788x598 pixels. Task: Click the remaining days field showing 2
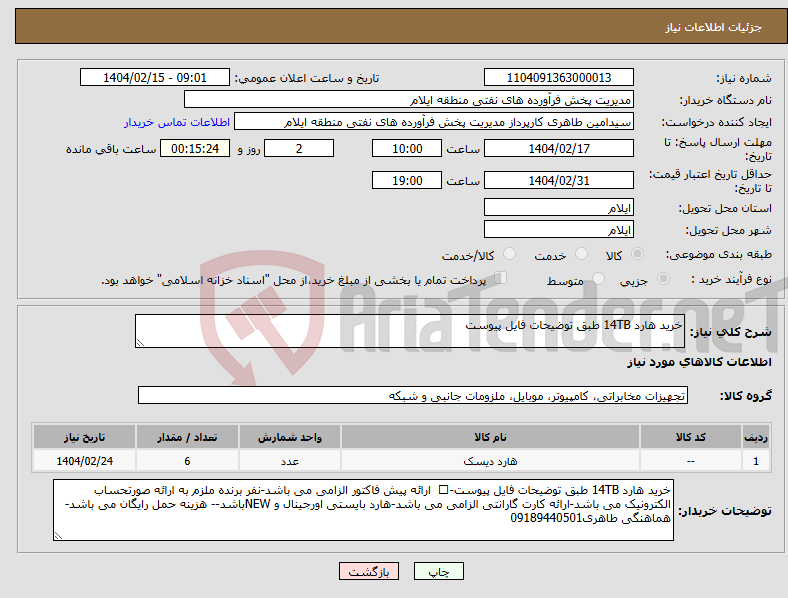click(299, 148)
